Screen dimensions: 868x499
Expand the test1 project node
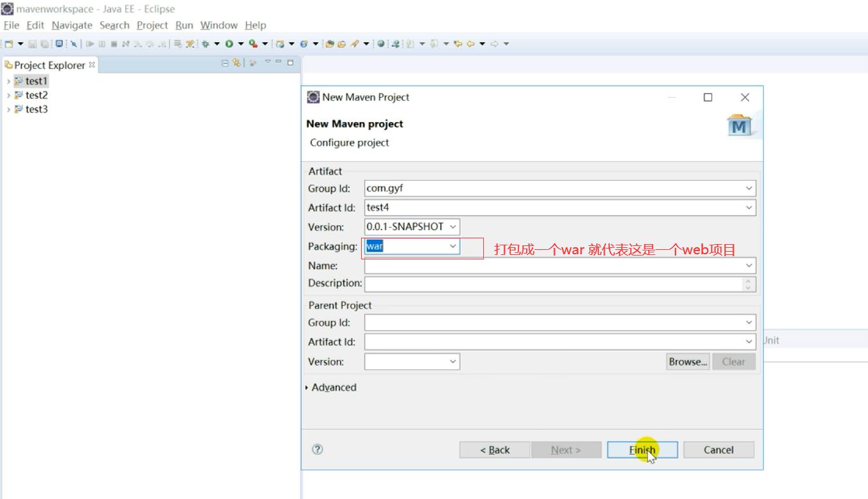8,81
